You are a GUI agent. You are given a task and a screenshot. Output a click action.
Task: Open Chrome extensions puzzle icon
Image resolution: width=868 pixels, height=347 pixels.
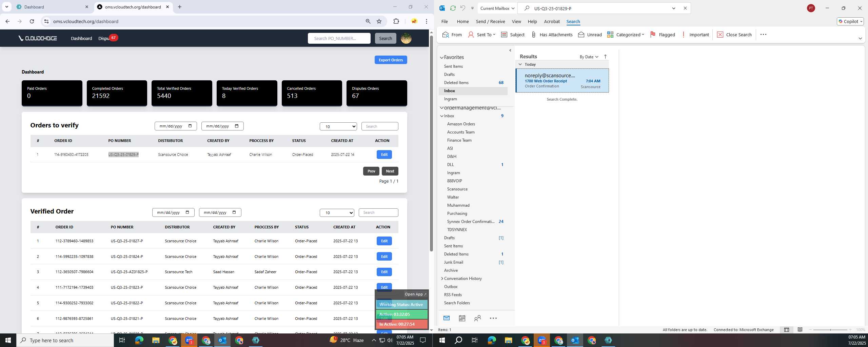(396, 21)
